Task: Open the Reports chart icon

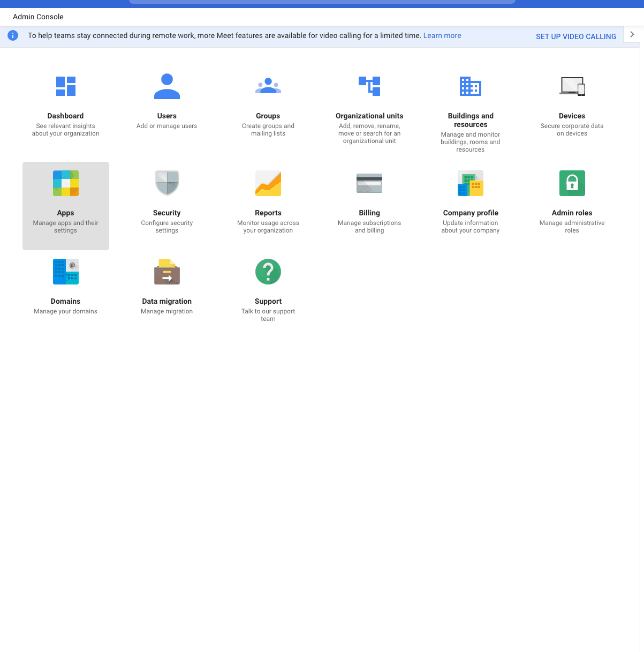Action: click(x=268, y=183)
